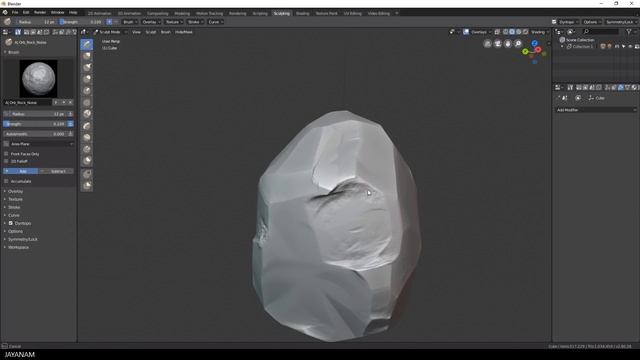Toggle X-ray display icon

(497, 32)
